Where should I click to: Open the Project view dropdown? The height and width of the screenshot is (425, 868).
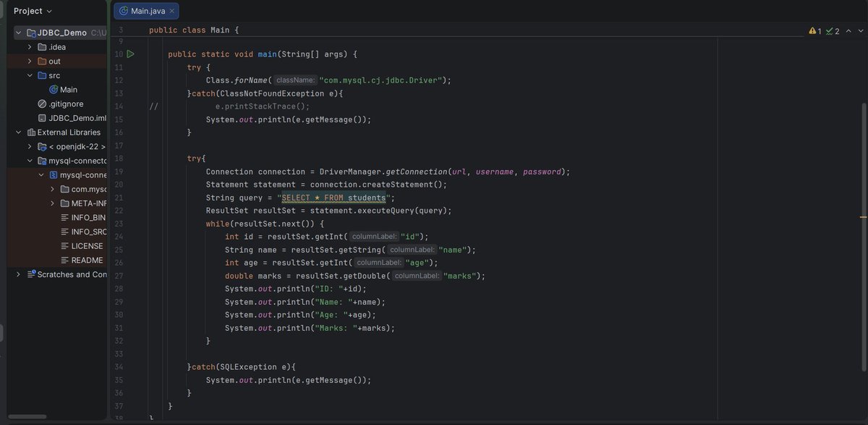coord(33,11)
